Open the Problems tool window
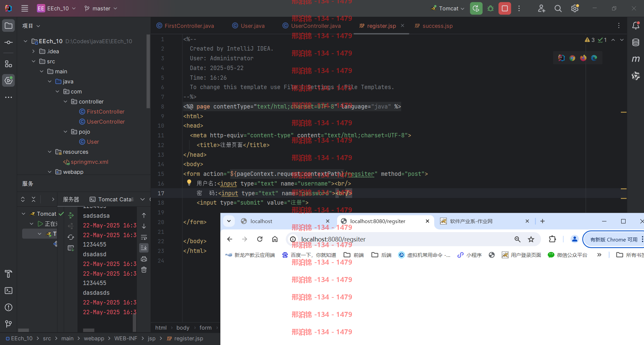Viewport: 644px width, 345px height. [x=9, y=307]
